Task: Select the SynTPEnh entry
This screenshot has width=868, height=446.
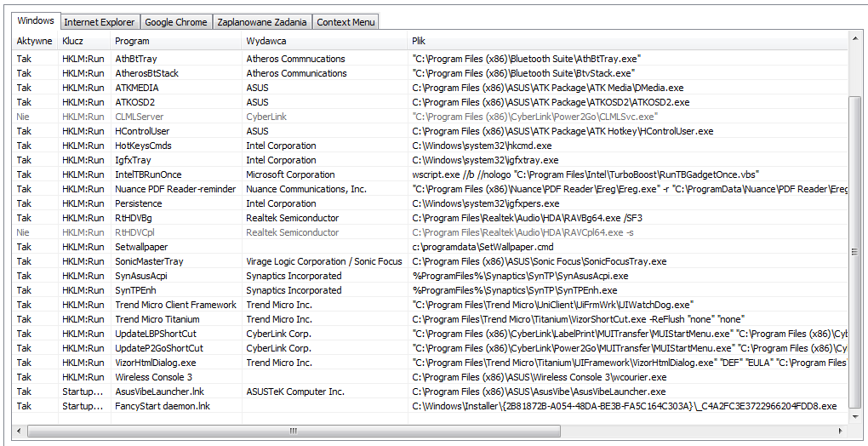Action: [x=430, y=290]
